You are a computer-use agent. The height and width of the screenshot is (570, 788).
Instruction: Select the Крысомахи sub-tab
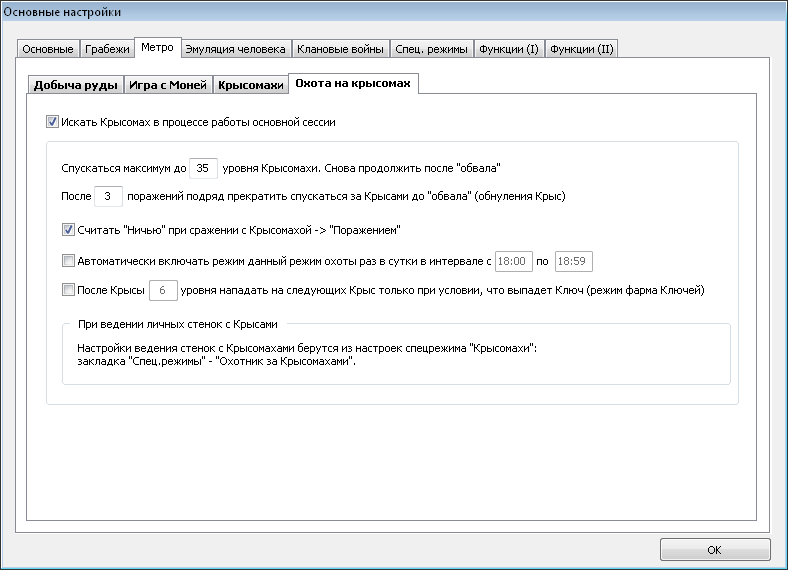coord(251,85)
